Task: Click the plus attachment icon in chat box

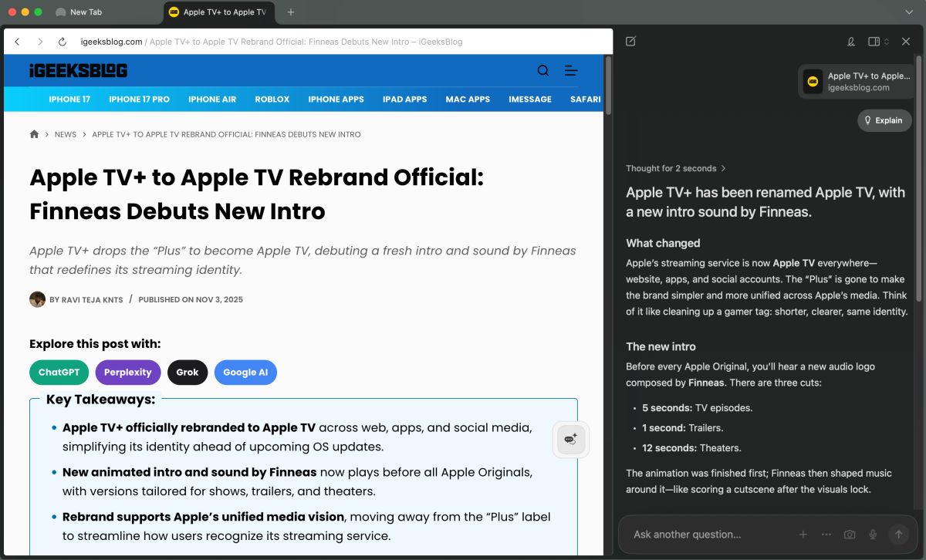Action: [x=803, y=535]
